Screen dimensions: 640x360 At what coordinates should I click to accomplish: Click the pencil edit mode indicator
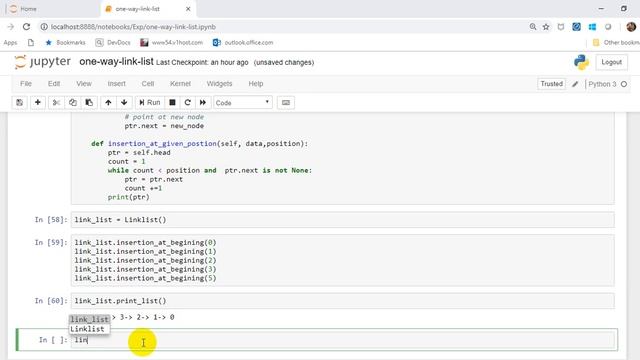tap(575, 84)
